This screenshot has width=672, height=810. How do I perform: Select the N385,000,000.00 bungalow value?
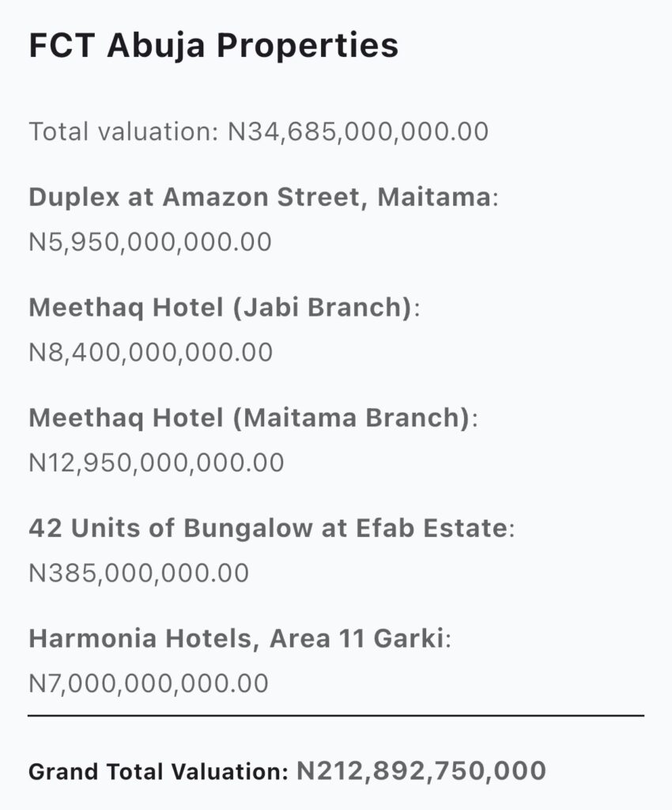coord(138,572)
